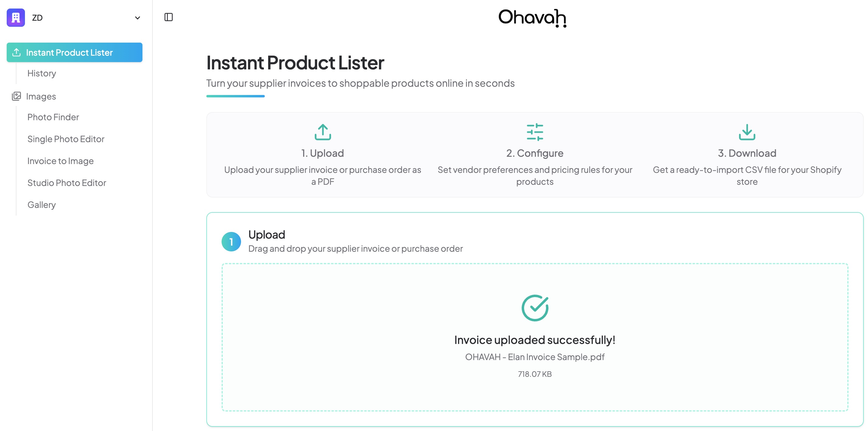Click the Configure sliders icon in step 2

point(535,132)
